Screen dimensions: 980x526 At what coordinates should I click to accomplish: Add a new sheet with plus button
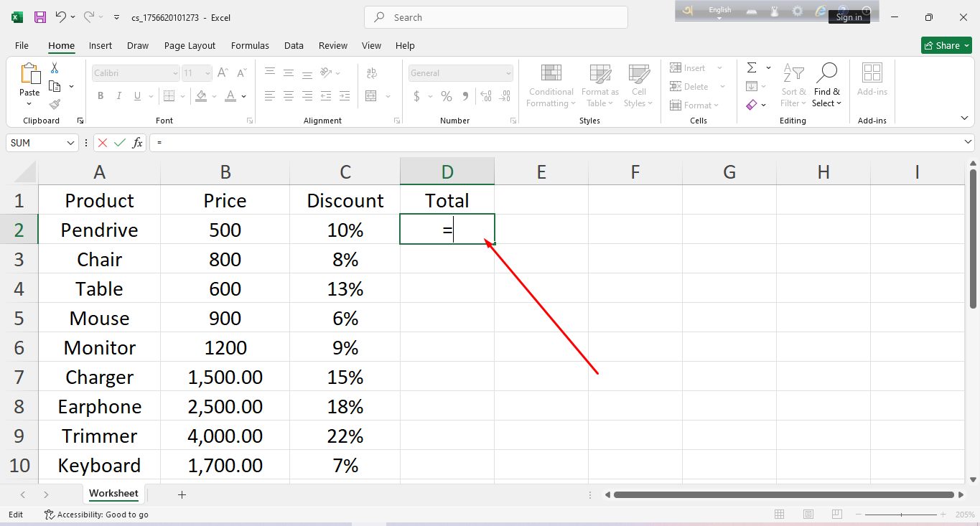pos(182,494)
